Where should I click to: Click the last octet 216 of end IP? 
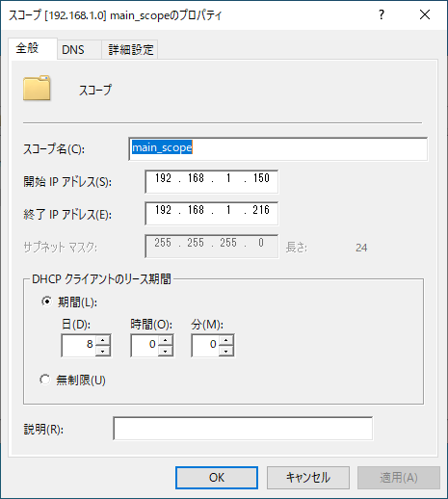tap(261, 210)
